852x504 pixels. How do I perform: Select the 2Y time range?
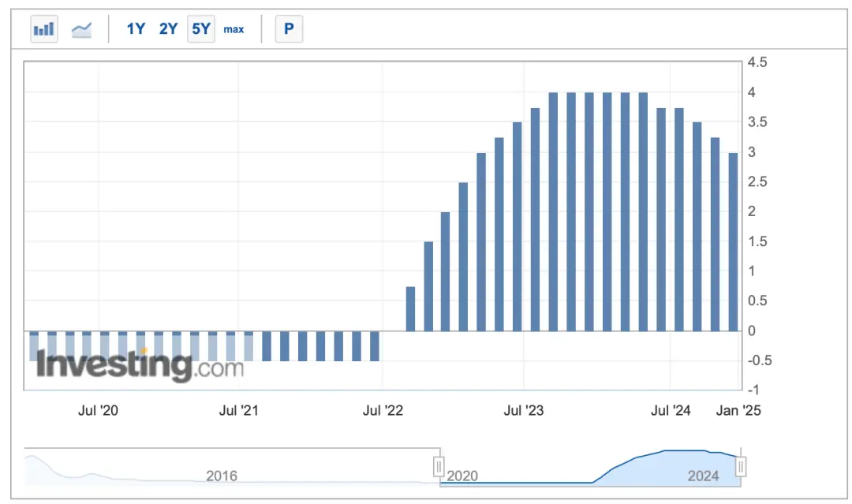(169, 28)
